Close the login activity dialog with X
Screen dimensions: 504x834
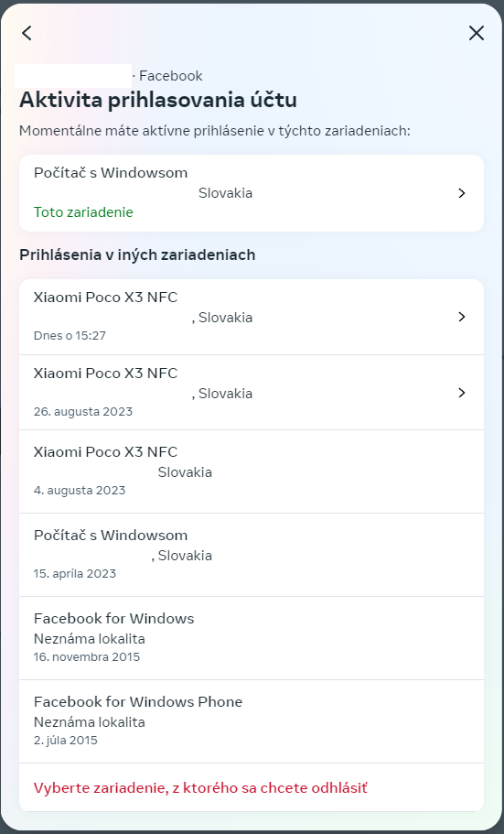[477, 33]
